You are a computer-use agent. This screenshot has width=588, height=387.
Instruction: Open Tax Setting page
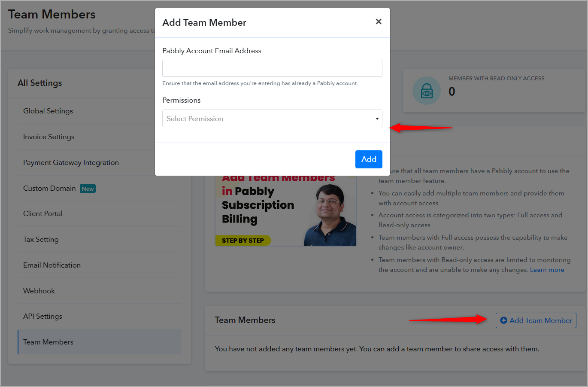[x=41, y=239]
